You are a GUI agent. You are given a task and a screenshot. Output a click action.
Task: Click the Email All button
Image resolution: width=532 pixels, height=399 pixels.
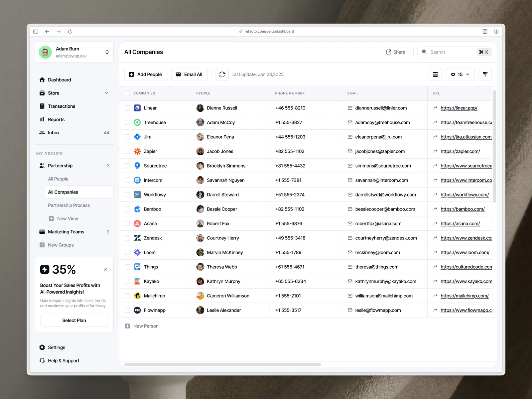189,74
